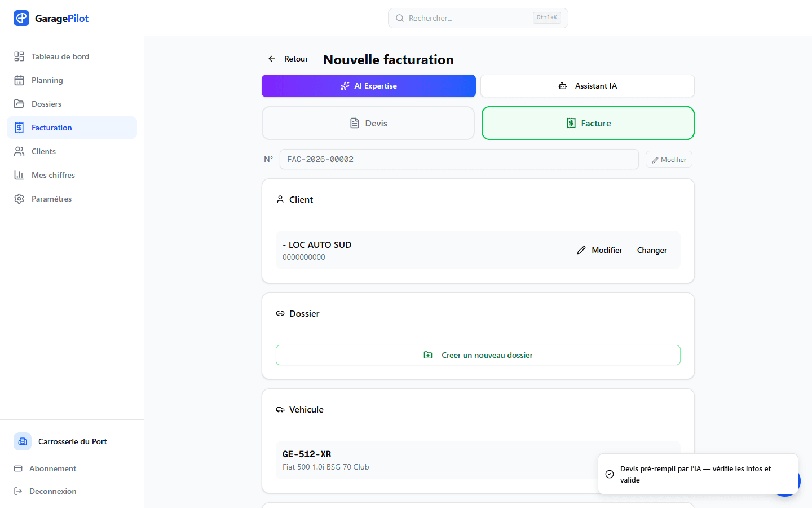Click the Nouvelle facturation heading
The width and height of the screenshot is (812, 508).
(389, 59)
